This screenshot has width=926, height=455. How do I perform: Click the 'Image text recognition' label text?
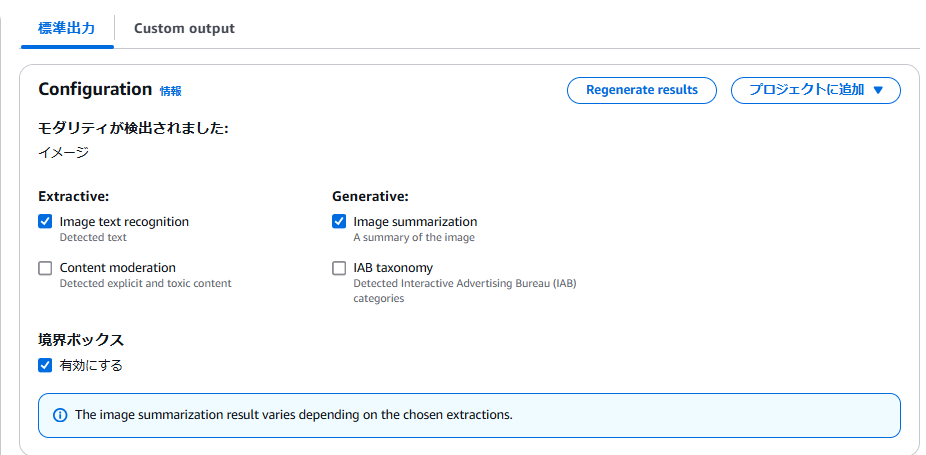[x=124, y=222]
